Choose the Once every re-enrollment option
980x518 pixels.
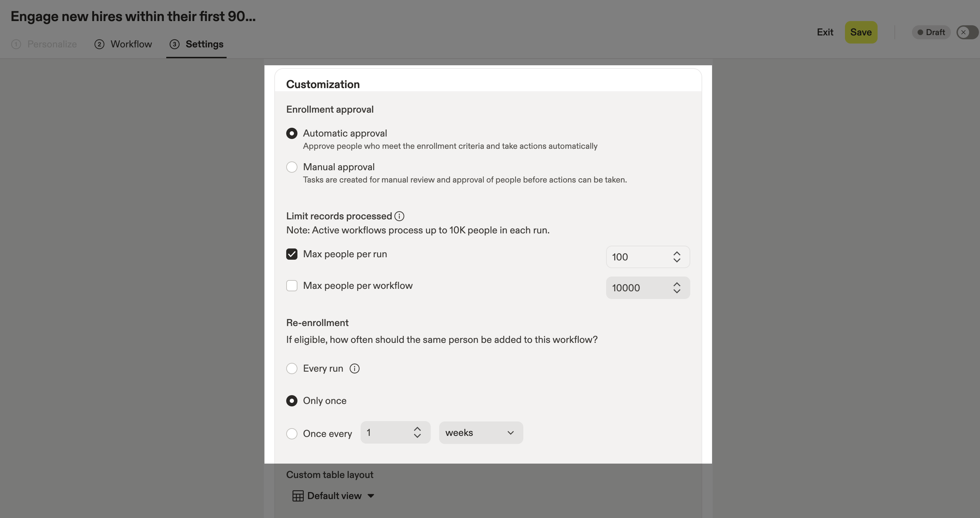pos(292,433)
